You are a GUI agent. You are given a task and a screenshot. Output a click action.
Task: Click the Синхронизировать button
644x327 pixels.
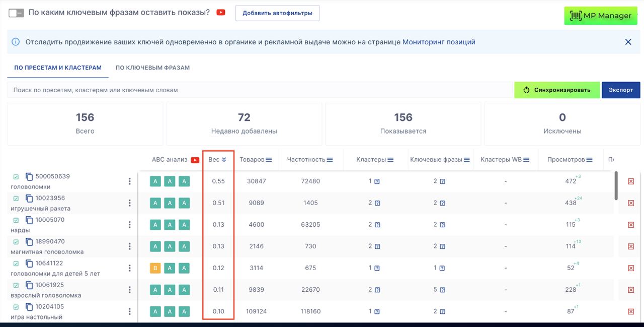557,90
